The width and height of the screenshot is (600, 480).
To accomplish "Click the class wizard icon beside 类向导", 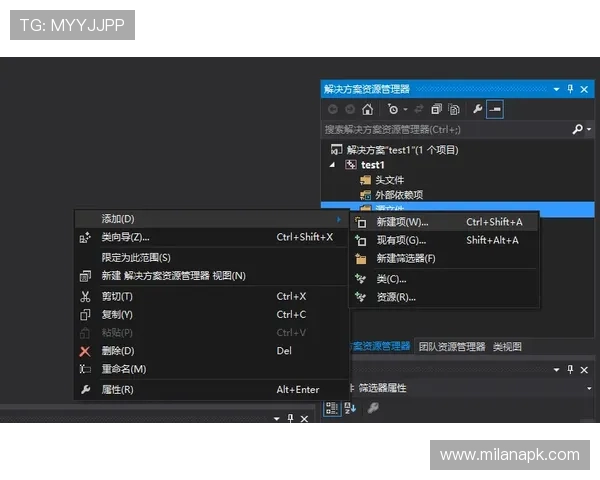I will coord(85,238).
